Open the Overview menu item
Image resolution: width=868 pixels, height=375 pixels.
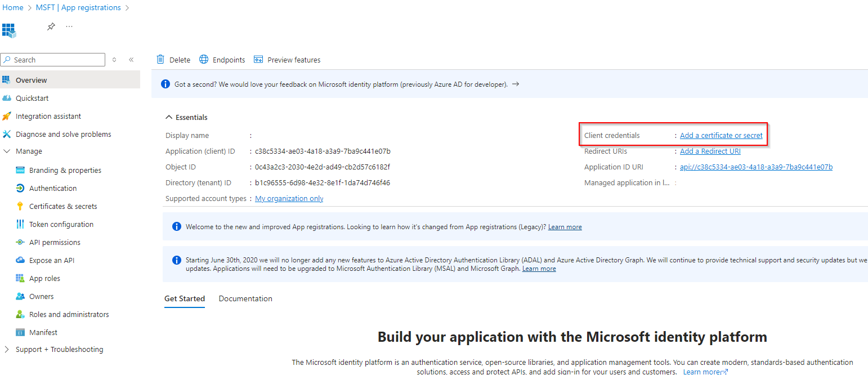(70, 80)
